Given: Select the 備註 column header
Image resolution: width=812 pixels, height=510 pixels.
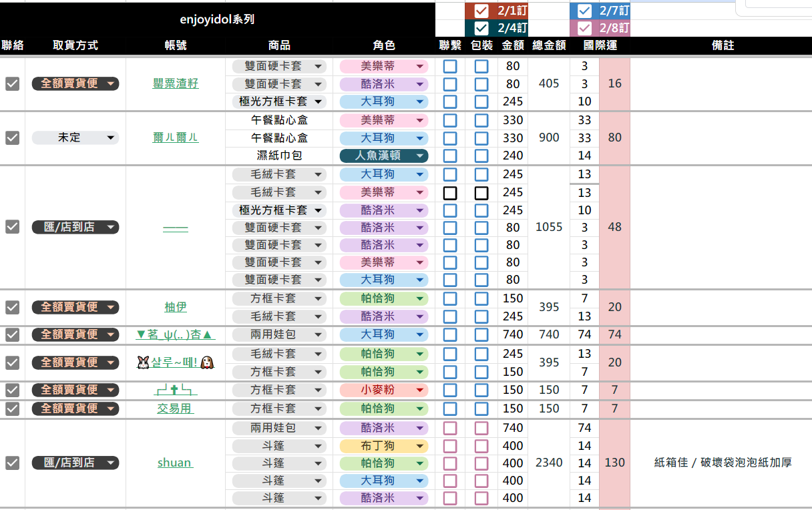Looking at the screenshot, I should [723, 45].
